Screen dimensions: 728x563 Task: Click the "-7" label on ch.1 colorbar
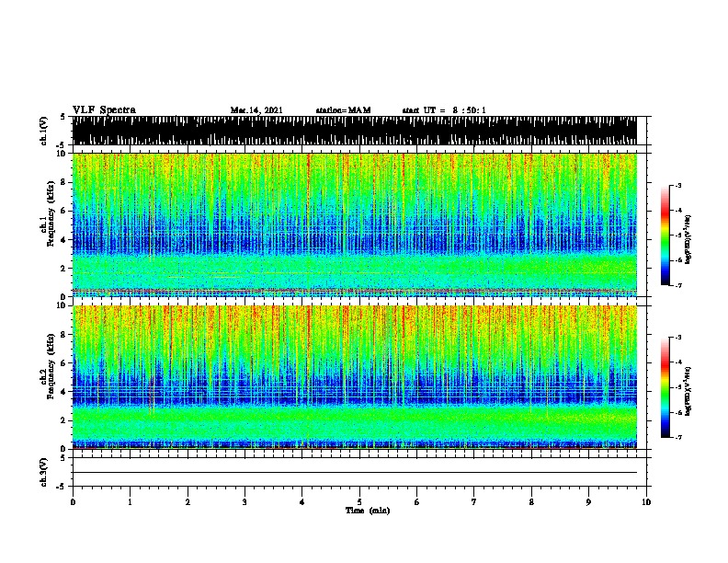678,285
